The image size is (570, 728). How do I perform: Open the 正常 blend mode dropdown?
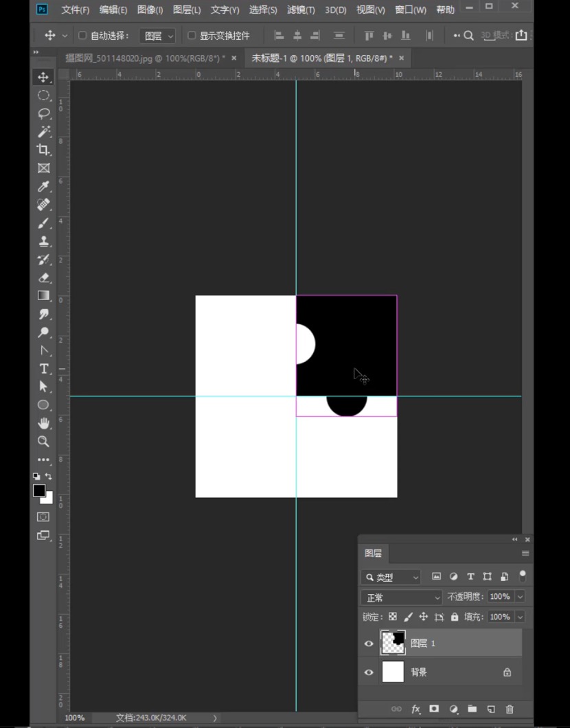[x=402, y=598]
